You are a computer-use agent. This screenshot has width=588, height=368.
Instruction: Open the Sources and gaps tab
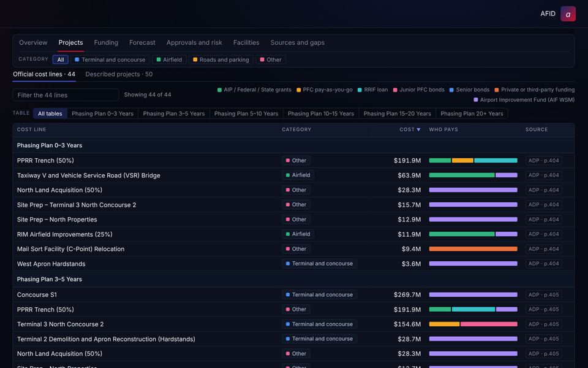point(298,42)
